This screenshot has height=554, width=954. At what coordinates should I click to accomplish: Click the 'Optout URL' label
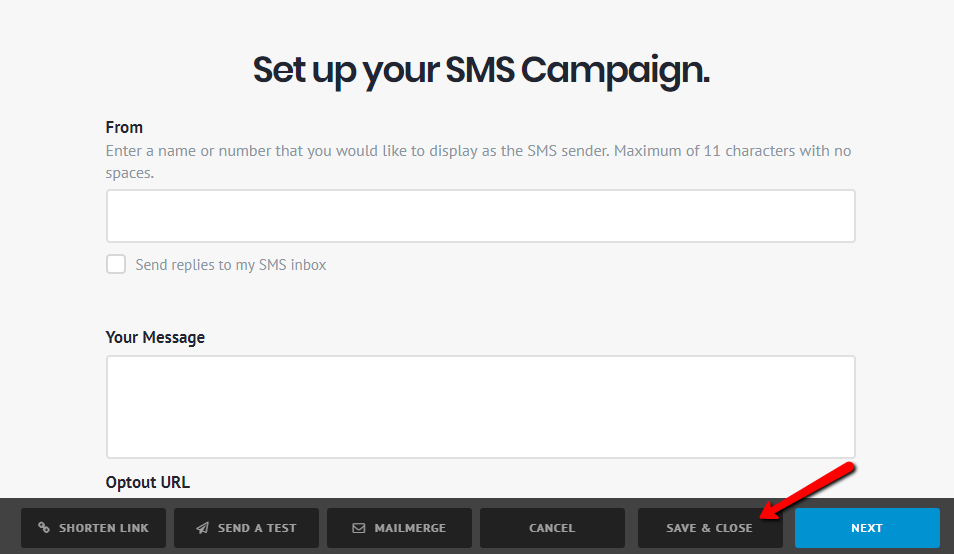[x=147, y=482]
